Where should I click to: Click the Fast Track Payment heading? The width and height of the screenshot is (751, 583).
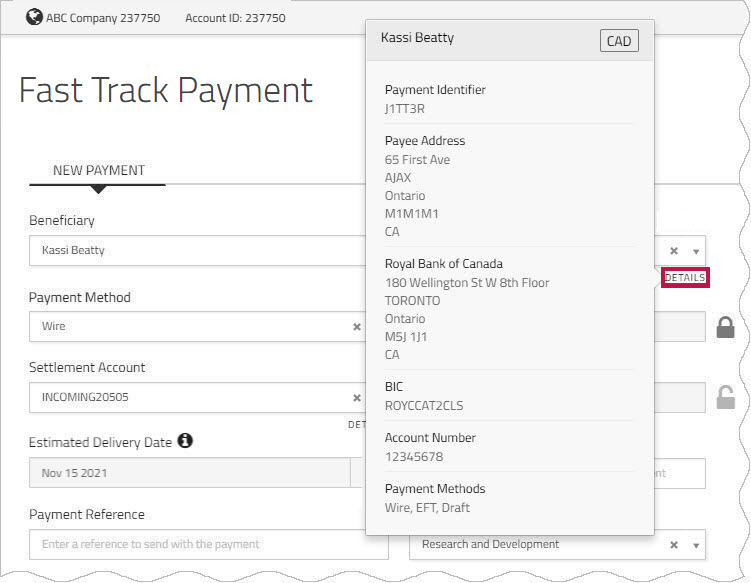pos(166,91)
